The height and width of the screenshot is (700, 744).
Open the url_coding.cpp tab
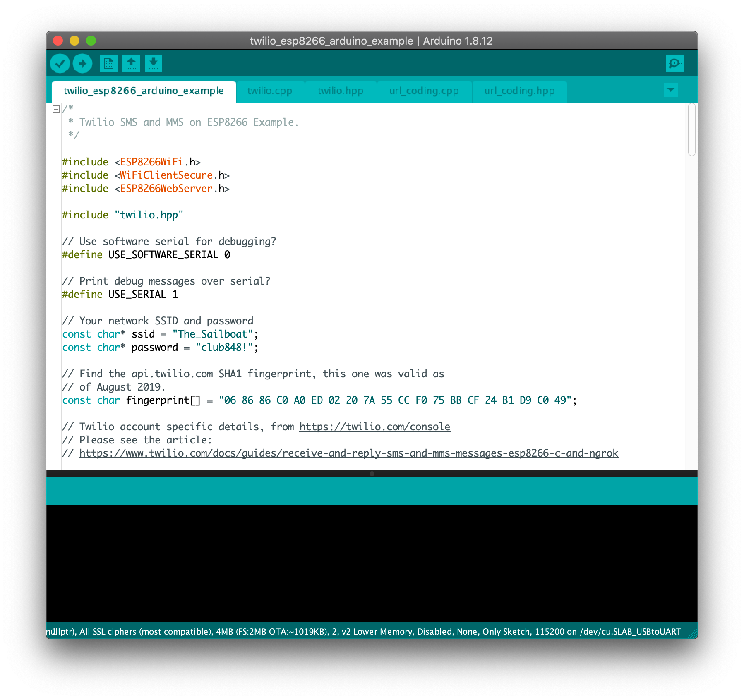(x=424, y=91)
